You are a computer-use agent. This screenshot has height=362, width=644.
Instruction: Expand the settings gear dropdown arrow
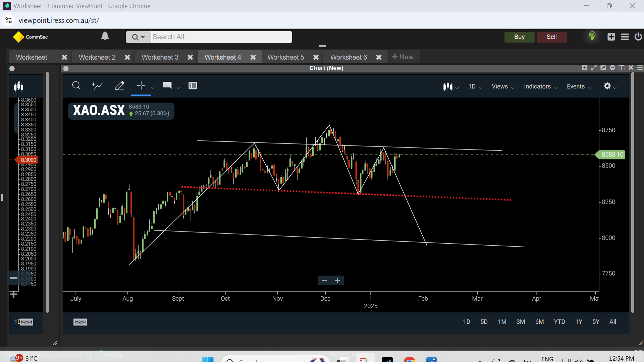click(615, 88)
